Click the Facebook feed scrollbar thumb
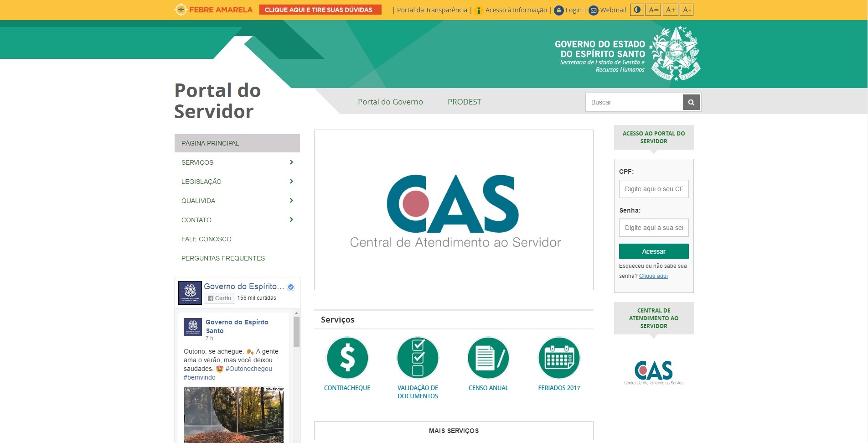The width and height of the screenshot is (868, 443). [296, 332]
